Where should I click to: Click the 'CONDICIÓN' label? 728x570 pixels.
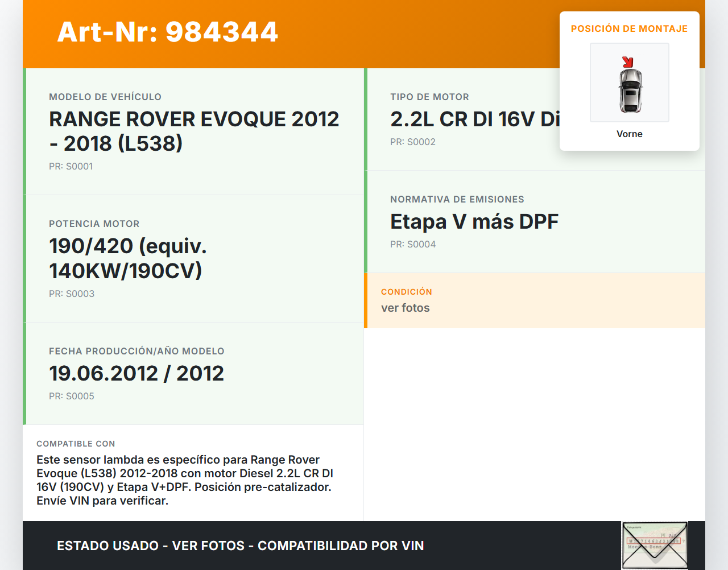pos(406,291)
